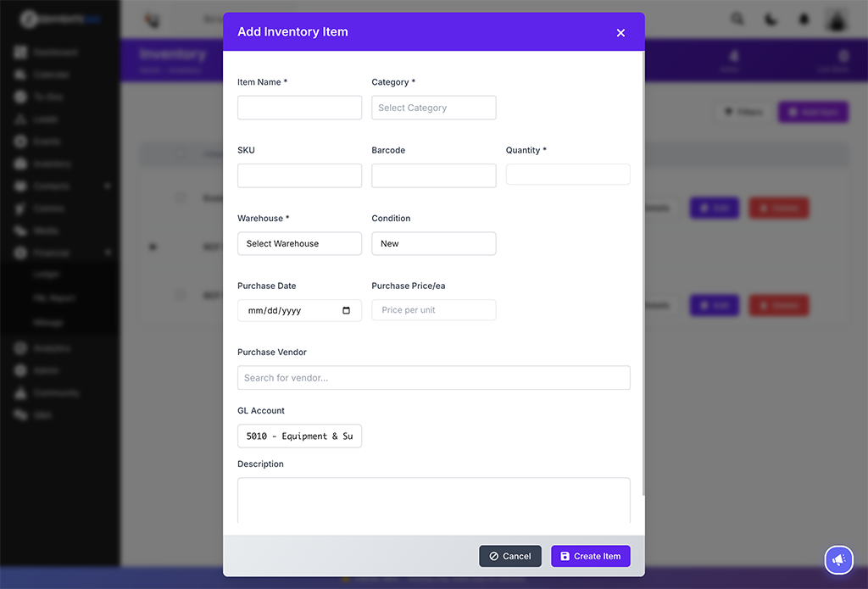Focus the Description text area
This screenshot has height=589, width=868.
click(x=433, y=501)
